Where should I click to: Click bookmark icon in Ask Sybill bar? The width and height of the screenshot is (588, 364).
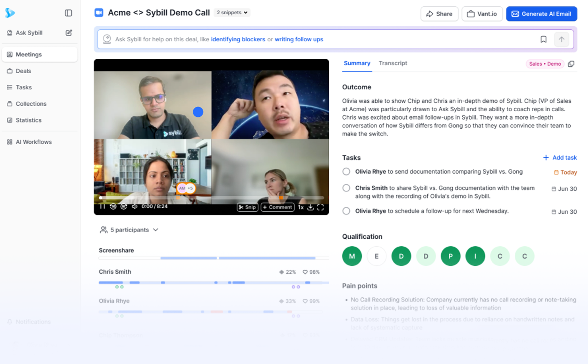click(x=543, y=39)
